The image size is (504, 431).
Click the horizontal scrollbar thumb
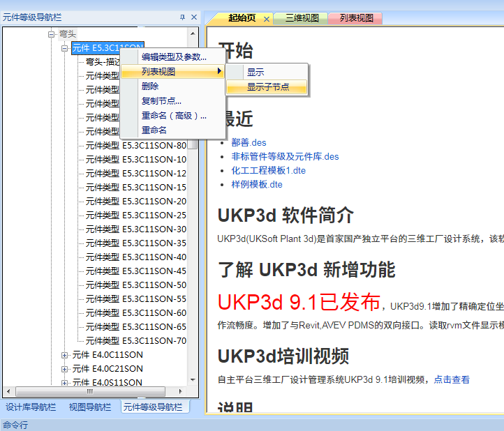[90, 391]
